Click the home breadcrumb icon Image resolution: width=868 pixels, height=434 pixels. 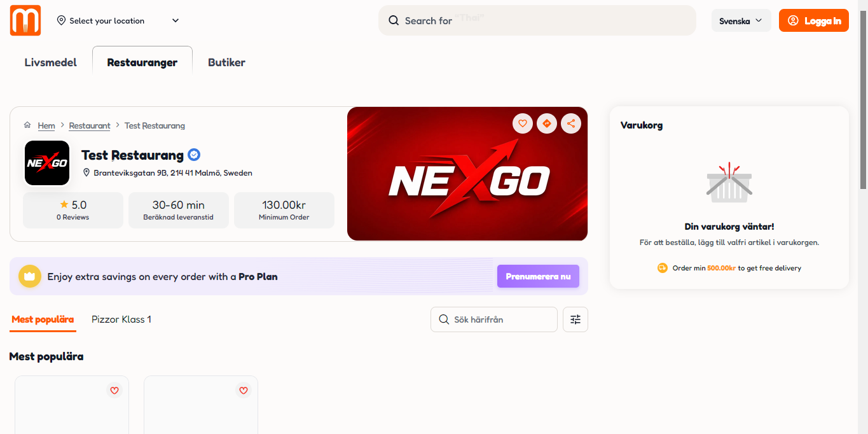click(x=27, y=125)
